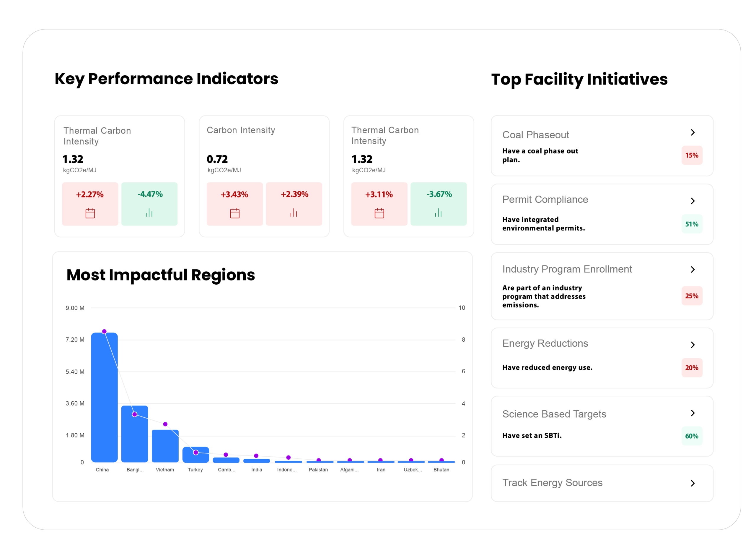756x548 pixels.
Task: Open the Carbon Intensity 0.72 card
Action: coord(264,176)
